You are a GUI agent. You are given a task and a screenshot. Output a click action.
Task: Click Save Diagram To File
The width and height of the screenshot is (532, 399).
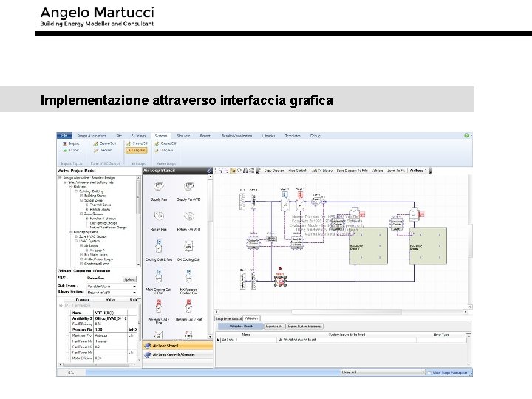pos(352,171)
